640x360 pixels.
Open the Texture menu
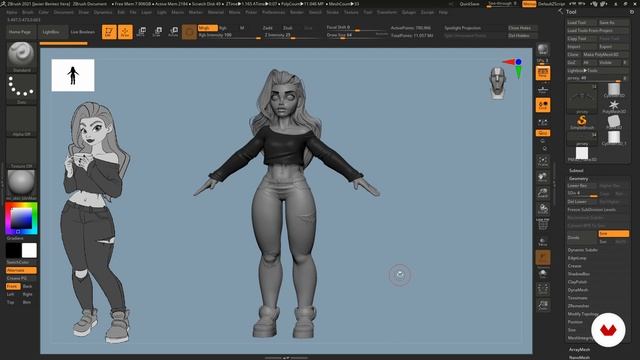(351, 13)
